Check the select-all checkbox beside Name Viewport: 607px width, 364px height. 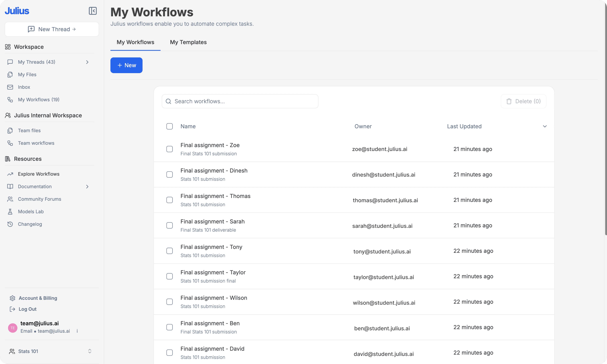(169, 126)
